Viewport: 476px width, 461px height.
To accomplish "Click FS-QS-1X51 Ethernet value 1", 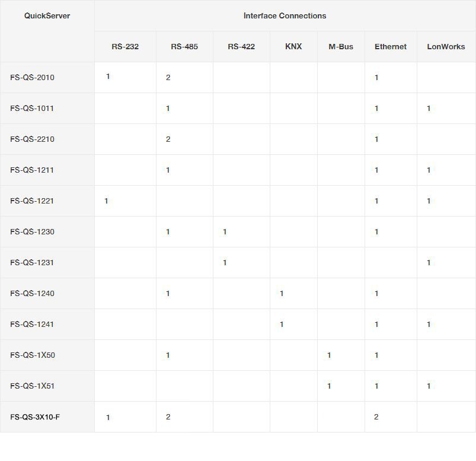I will pos(376,386).
